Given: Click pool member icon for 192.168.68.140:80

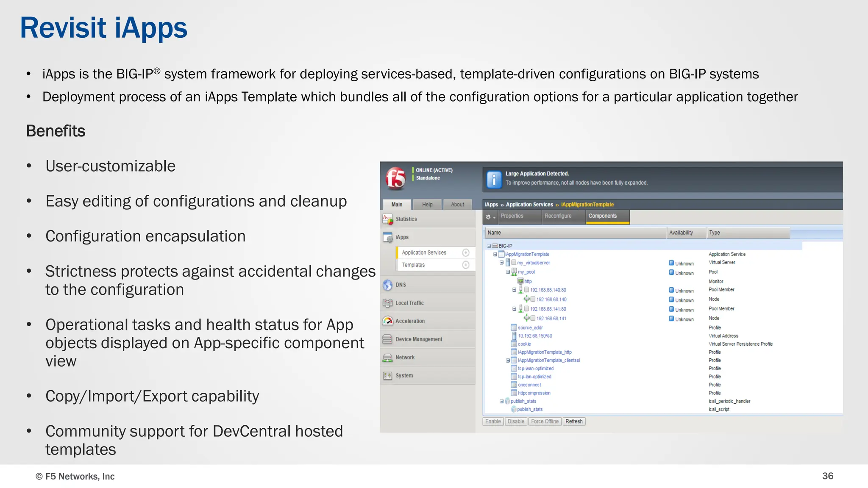Looking at the screenshot, I should 521,290.
